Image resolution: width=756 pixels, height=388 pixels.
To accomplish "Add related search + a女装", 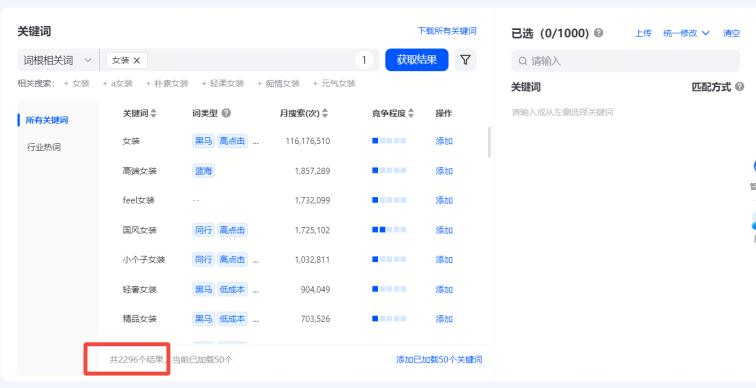I will [117, 83].
